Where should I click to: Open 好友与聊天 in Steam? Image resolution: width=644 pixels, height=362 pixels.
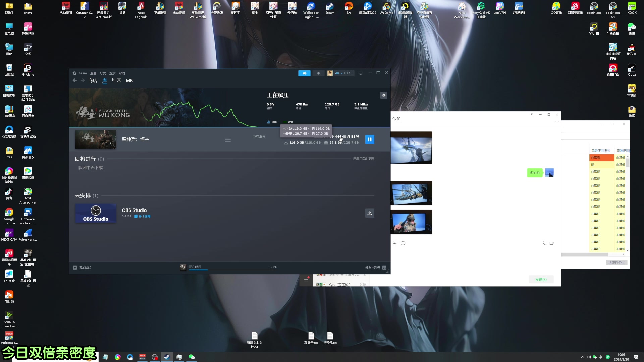(x=375, y=268)
